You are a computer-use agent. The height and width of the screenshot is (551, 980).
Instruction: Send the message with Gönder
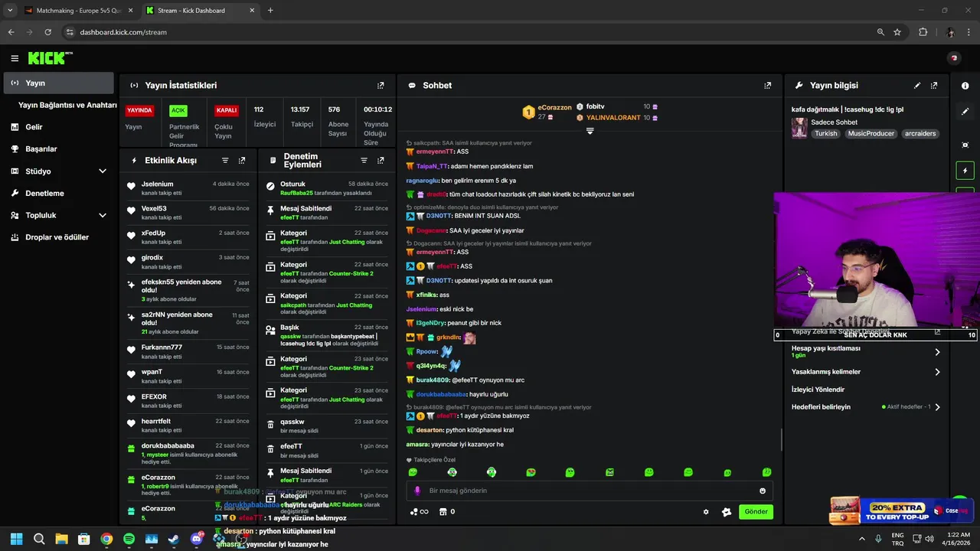tap(756, 512)
